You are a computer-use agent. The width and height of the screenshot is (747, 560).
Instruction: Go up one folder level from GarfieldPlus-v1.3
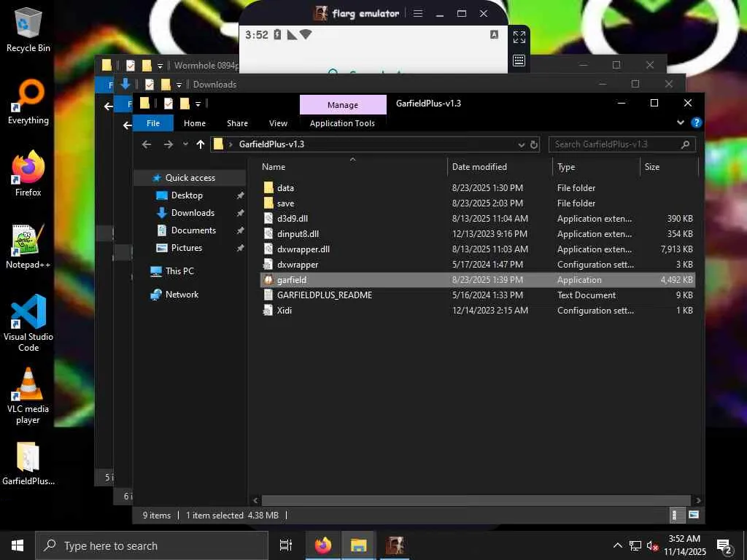200,144
